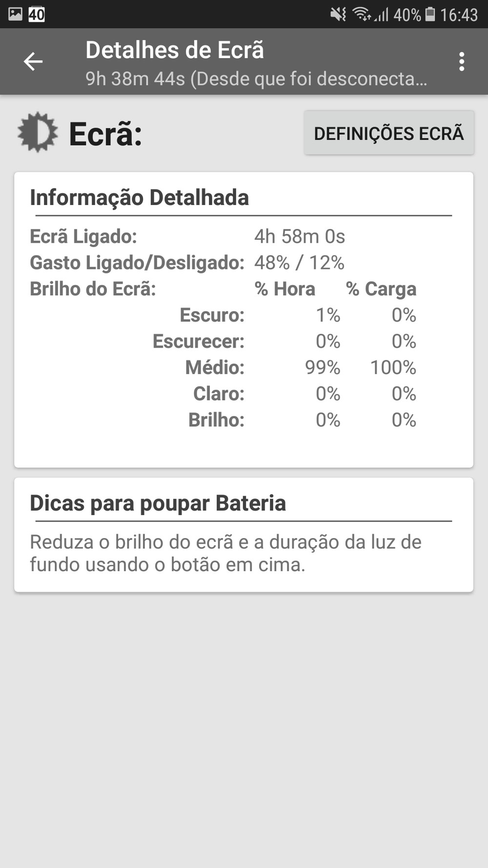Tap the battery icon in status bar

click(x=430, y=14)
